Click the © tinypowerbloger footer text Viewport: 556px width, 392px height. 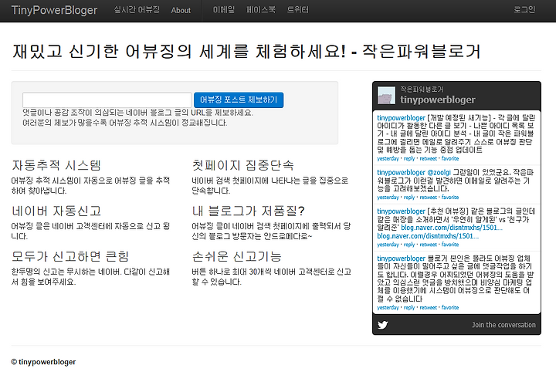(x=43, y=362)
